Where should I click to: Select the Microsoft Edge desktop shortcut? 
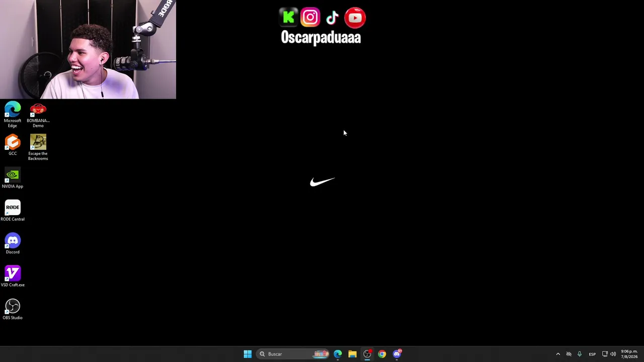[x=13, y=115]
